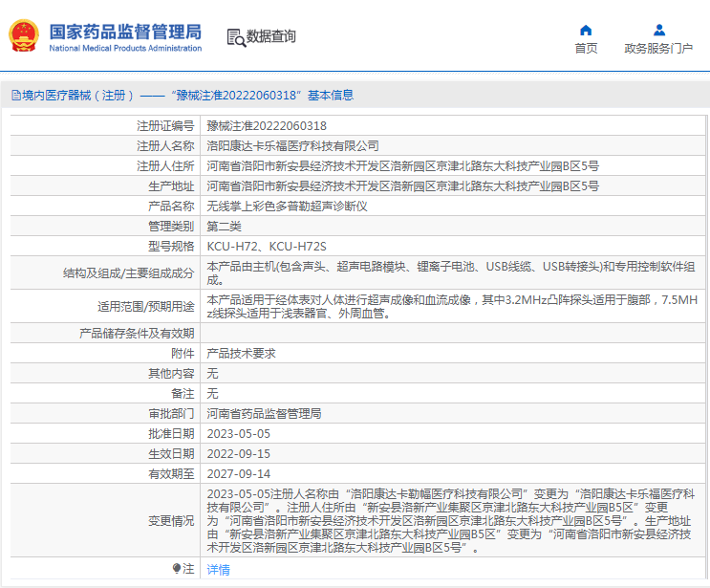Open 政务服务门户 link
This screenshot has width=710, height=588.
click(x=658, y=48)
